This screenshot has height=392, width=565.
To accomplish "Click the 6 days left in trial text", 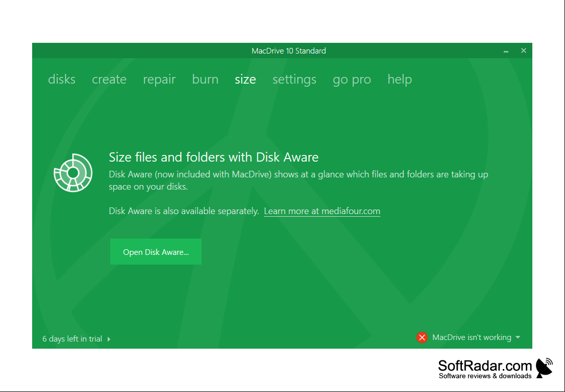I will 72,338.
